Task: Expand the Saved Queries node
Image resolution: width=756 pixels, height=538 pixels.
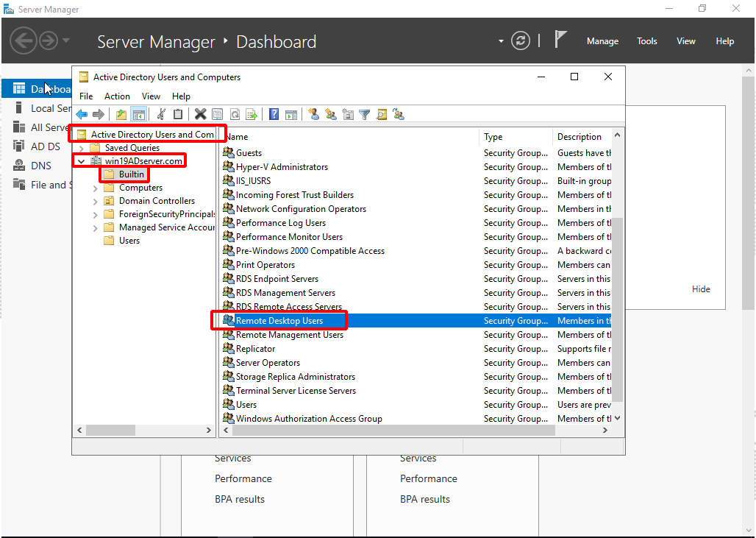Action: click(x=81, y=148)
